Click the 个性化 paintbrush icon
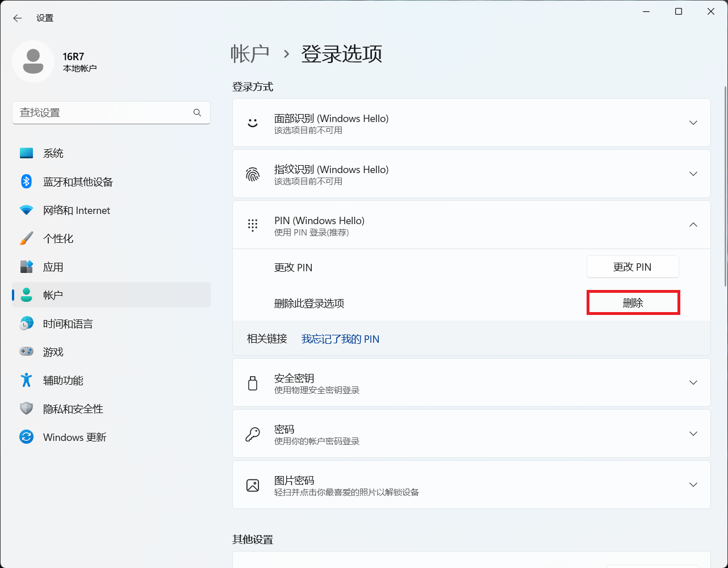Screen dimensions: 728x568 point(26,238)
